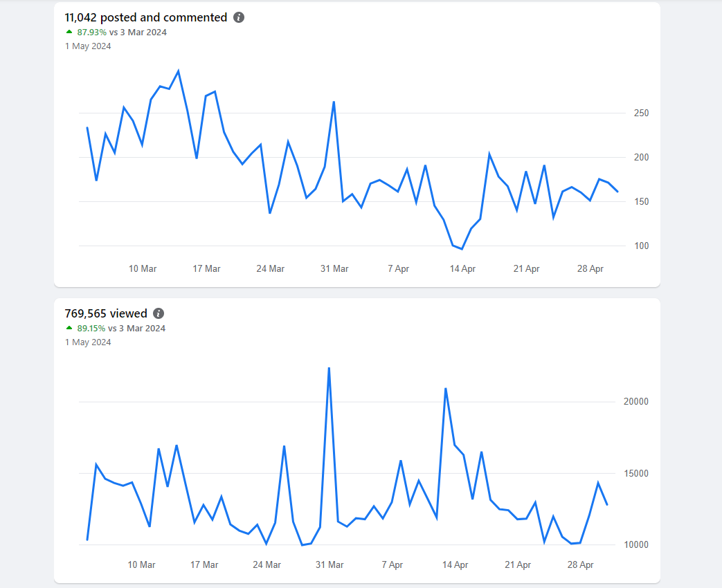Click green up arrow beside 87.93%
The width and height of the screenshot is (722, 588).
coord(69,32)
